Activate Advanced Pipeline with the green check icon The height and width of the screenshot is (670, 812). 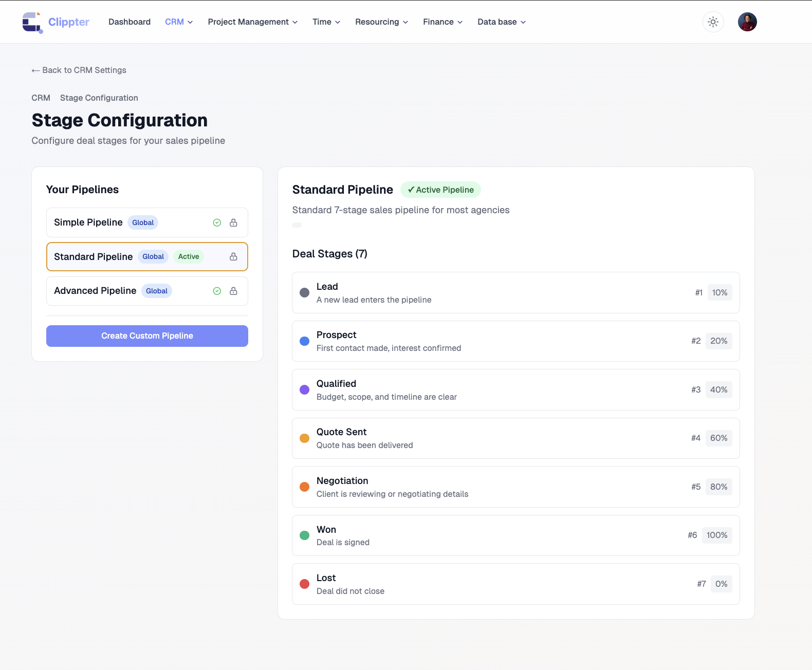[x=217, y=291]
